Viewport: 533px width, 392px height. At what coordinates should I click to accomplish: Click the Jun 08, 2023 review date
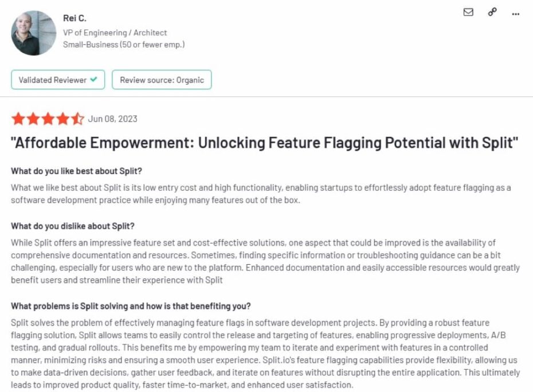click(112, 119)
